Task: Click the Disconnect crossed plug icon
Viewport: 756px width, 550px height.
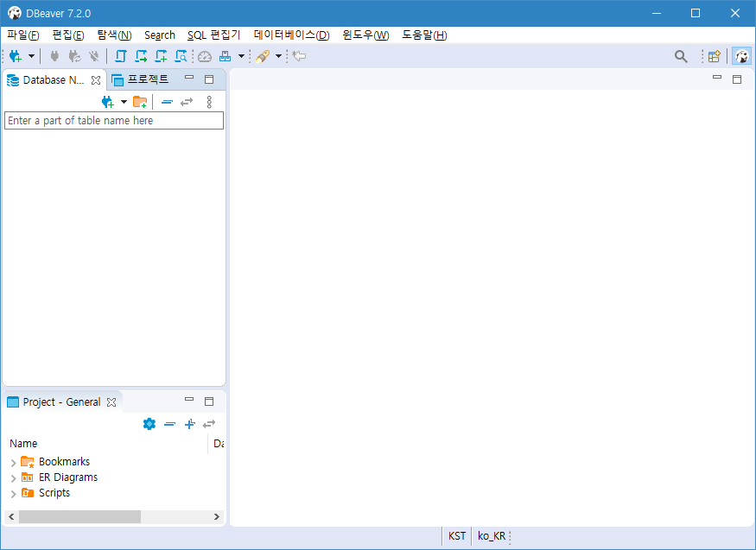Action: (x=94, y=56)
